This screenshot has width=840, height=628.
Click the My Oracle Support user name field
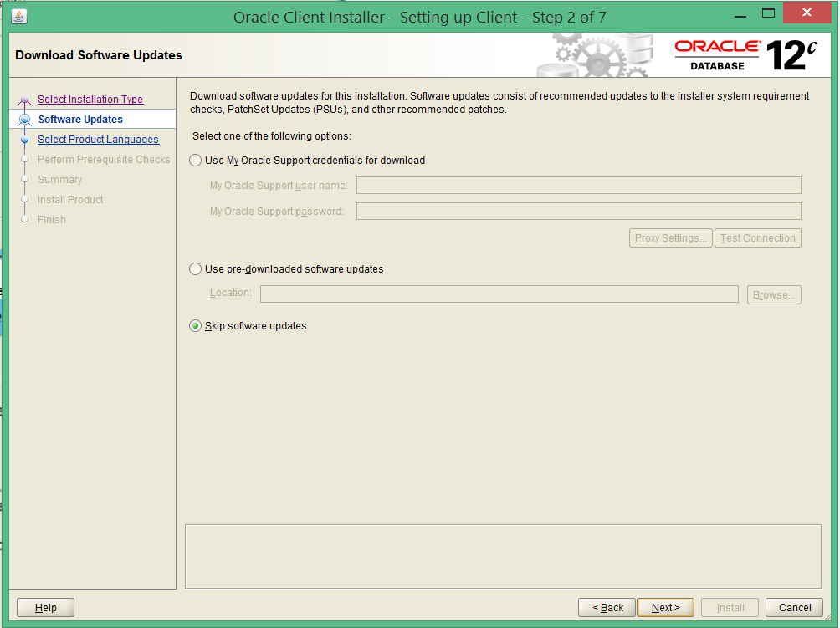tap(578, 185)
